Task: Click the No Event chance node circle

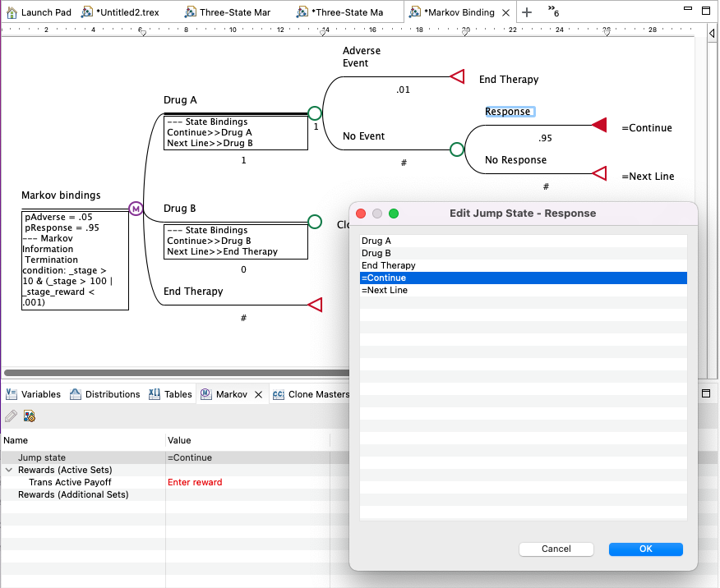Action: click(457, 149)
